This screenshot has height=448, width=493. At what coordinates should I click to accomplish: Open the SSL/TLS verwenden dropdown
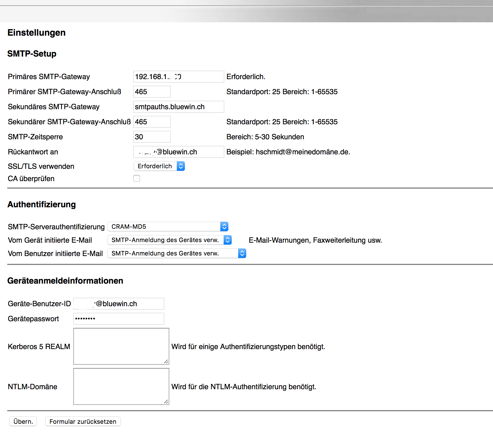[159, 166]
